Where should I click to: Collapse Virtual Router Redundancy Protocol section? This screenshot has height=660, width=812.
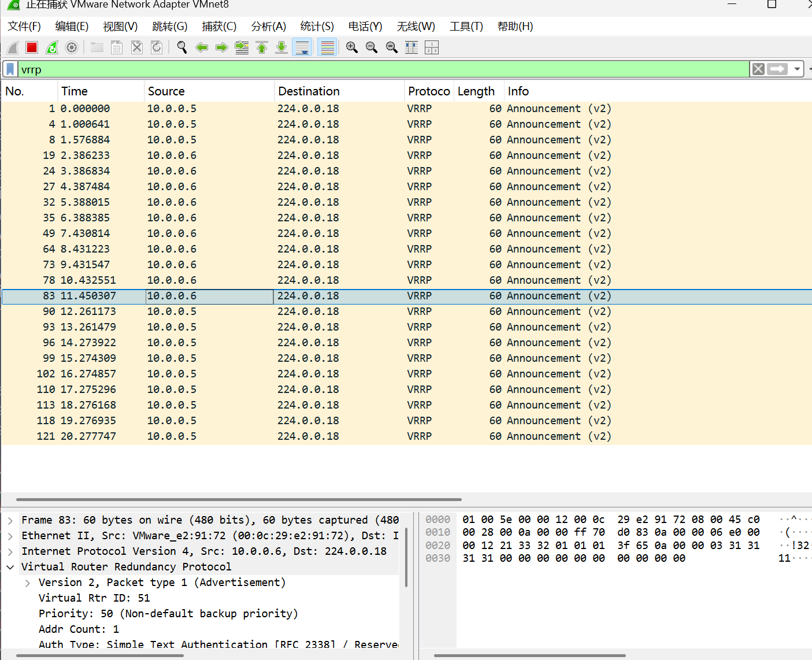click(x=10, y=567)
